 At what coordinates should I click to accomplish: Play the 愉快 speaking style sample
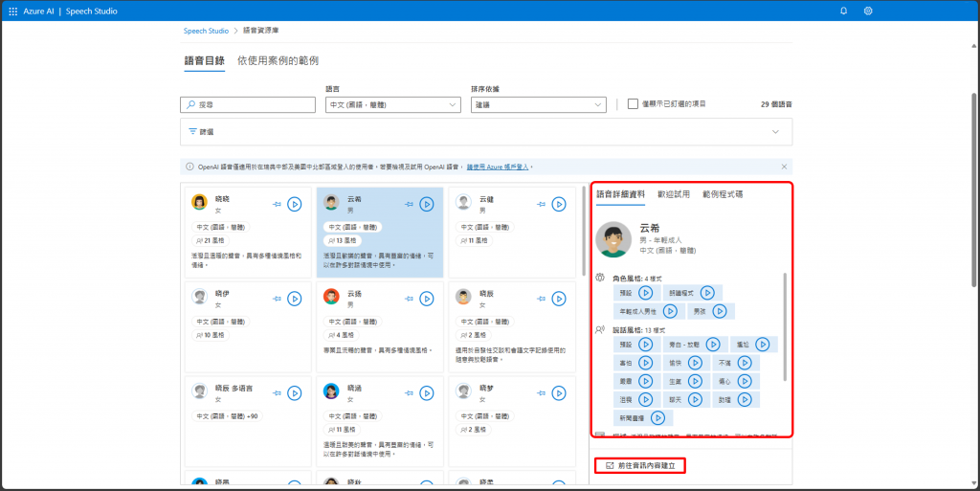(695, 363)
